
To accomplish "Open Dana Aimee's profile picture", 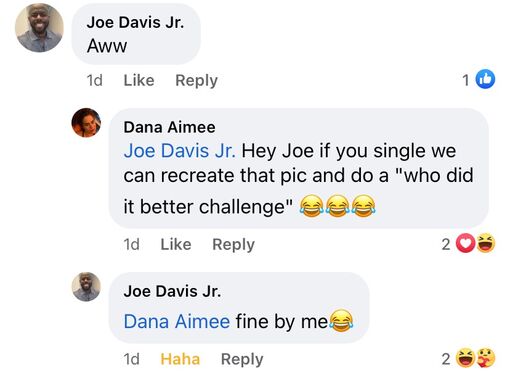I will pos(86,123).
